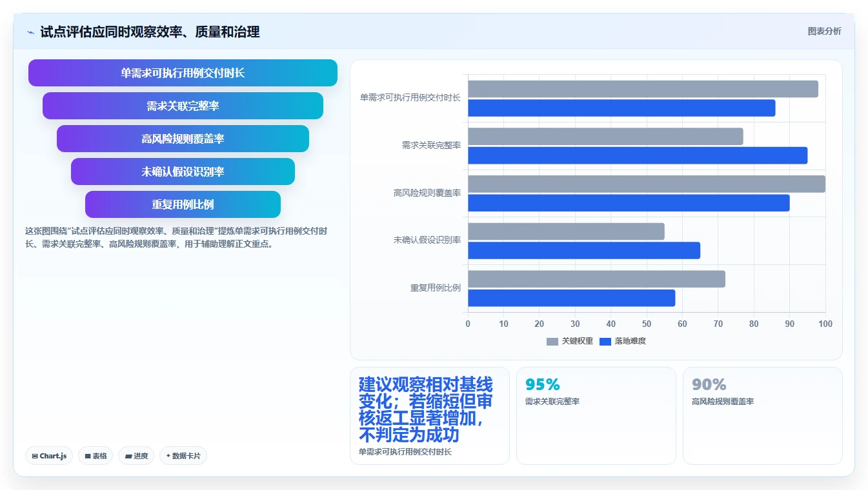Click the 数据卡片 tag chip
Viewport: 868px width, 490px height.
click(183, 456)
